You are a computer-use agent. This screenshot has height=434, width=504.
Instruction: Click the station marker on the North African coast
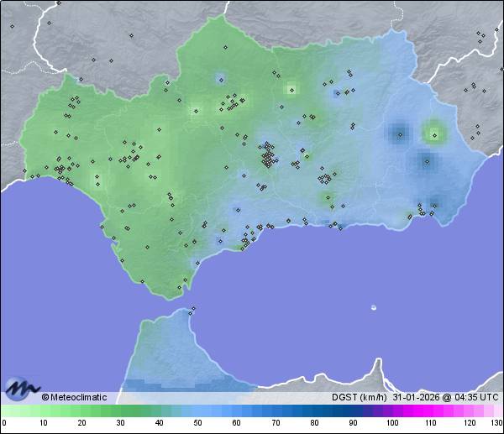click(x=192, y=309)
